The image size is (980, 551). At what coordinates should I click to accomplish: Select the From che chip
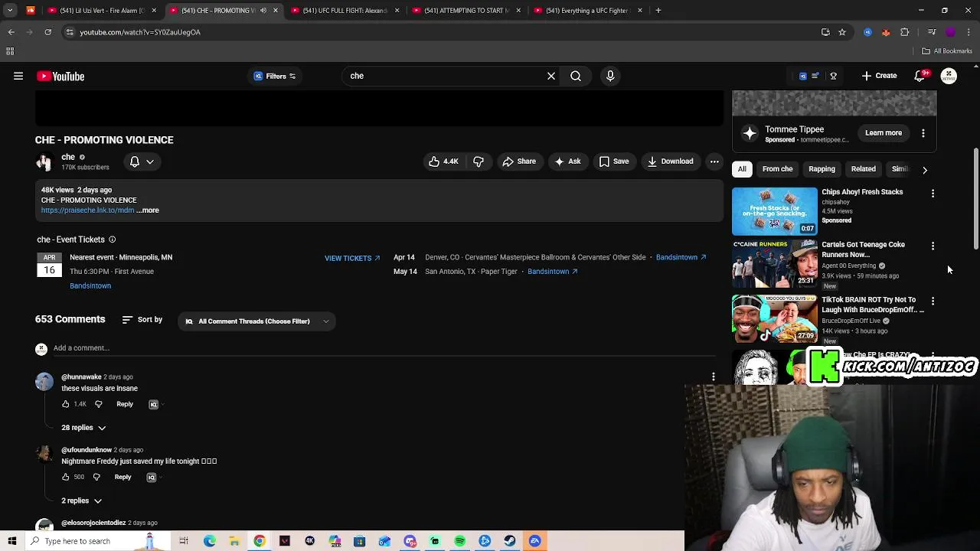click(777, 169)
